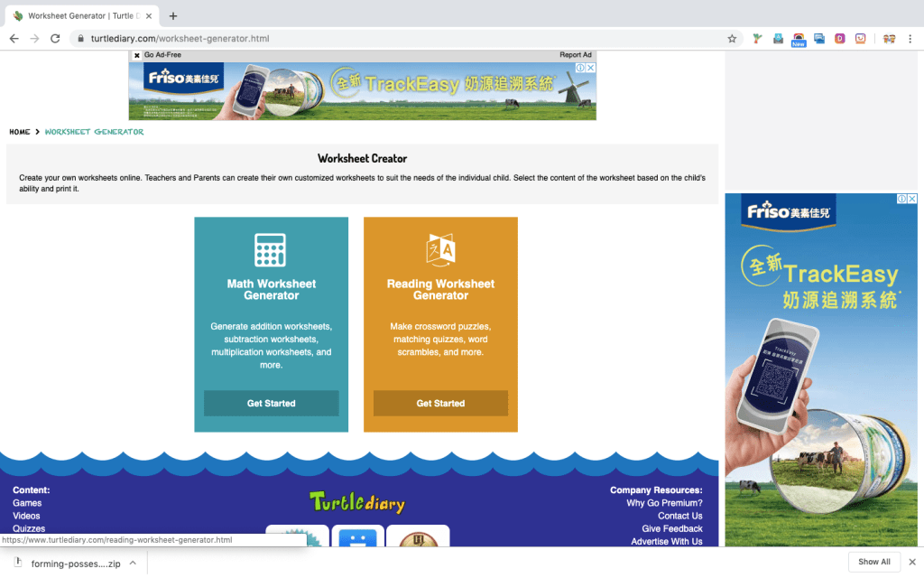This screenshot has height=578, width=924.
Task: Bookmark this page with the star icon
Action: (x=732, y=39)
